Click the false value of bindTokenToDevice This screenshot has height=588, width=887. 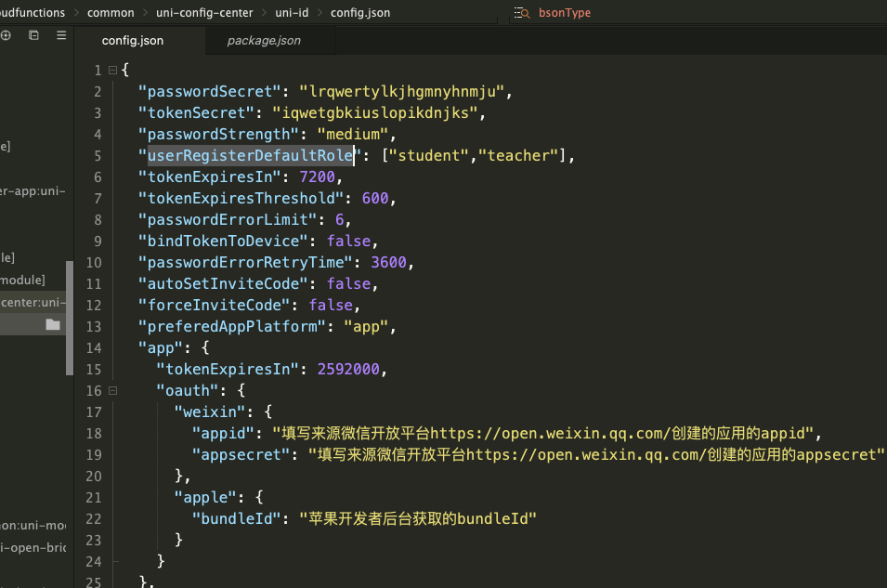click(348, 241)
